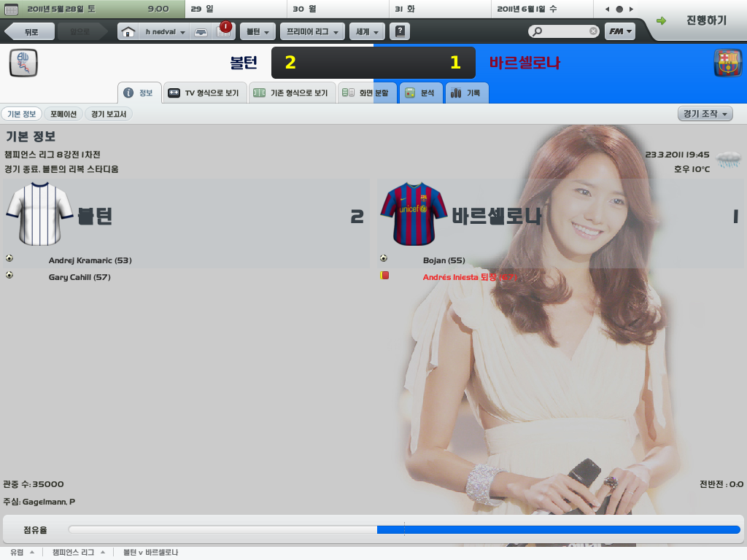The height and width of the screenshot is (560, 747).
Task: Click the Barcelona club crest icon
Action: (727, 63)
